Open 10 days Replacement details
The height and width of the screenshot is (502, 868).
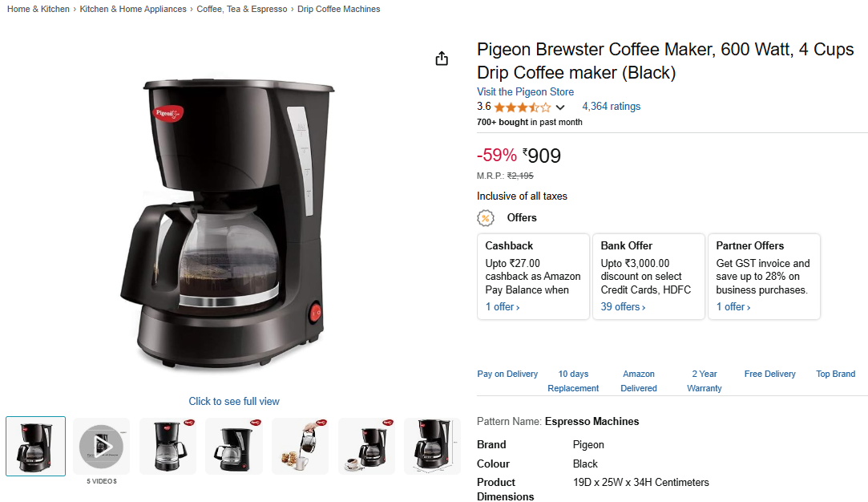[x=573, y=381]
